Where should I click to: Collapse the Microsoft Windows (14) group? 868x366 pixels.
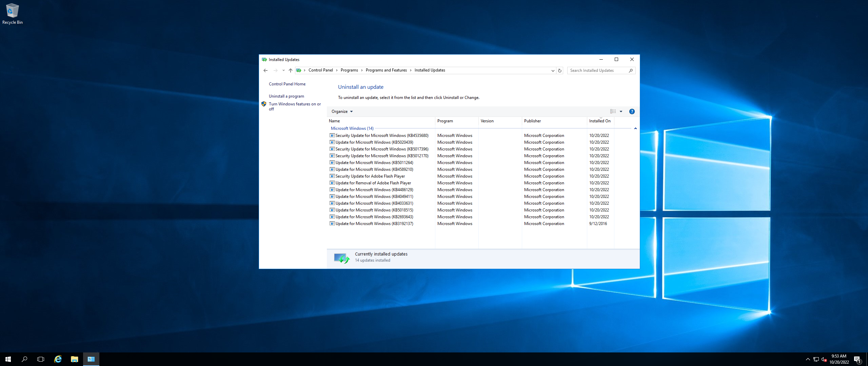coord(635,128)
